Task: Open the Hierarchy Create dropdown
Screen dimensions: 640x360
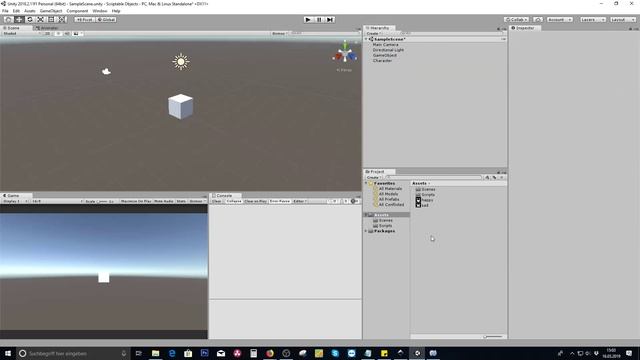Action: 373,33
